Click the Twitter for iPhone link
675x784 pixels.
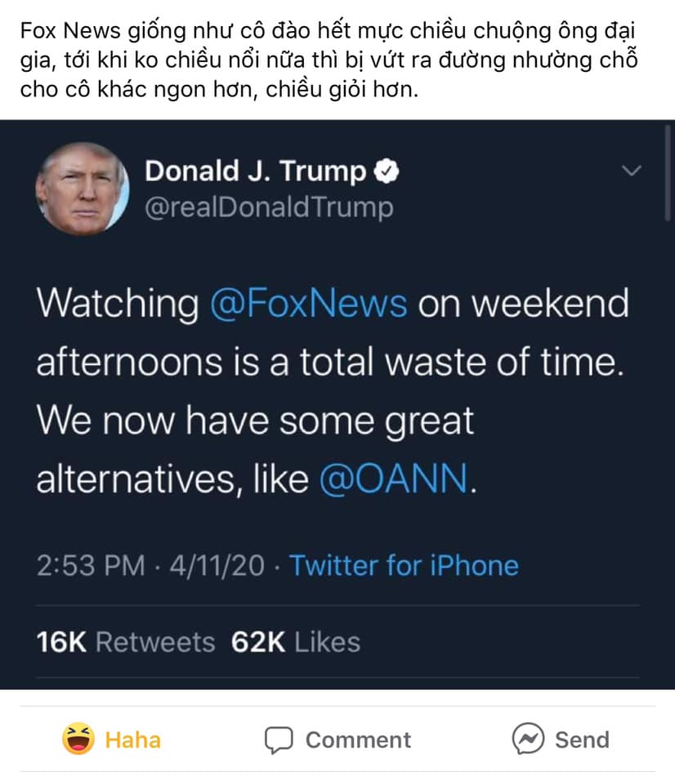point(404,565)
